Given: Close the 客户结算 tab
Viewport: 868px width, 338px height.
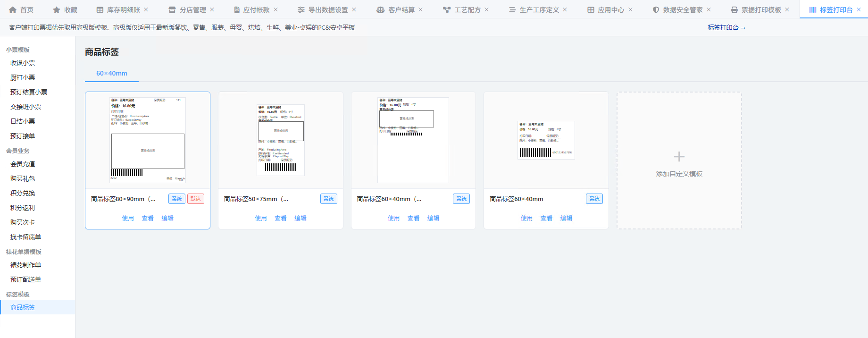Looking at the screenshot, I should click(420, 9).
